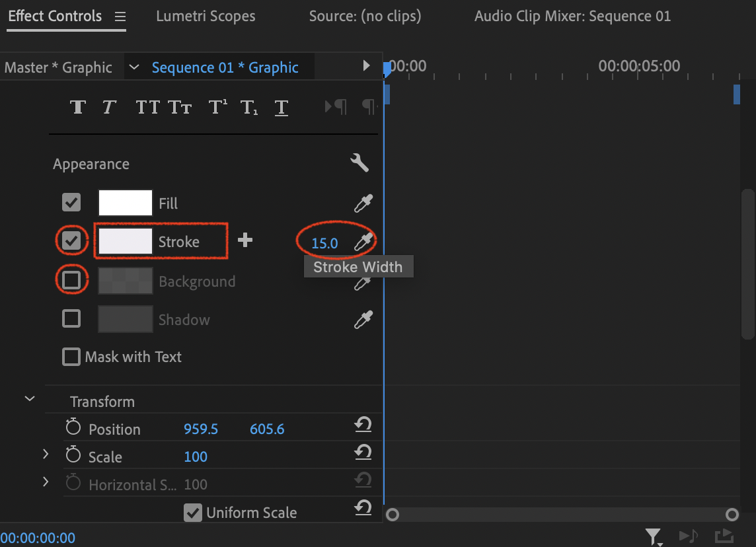
Task: Switch to the Effect Controls tab
Action: [55, 16]
